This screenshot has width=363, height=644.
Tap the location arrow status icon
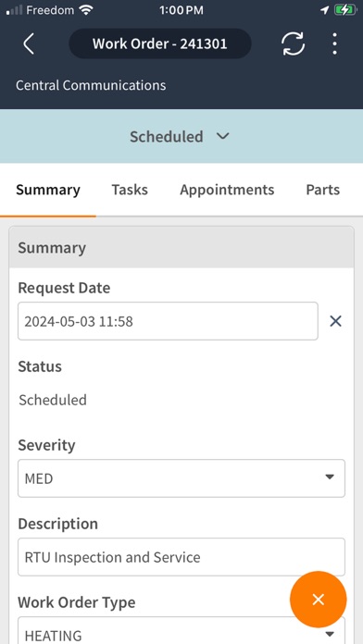(x=325, y=10)
